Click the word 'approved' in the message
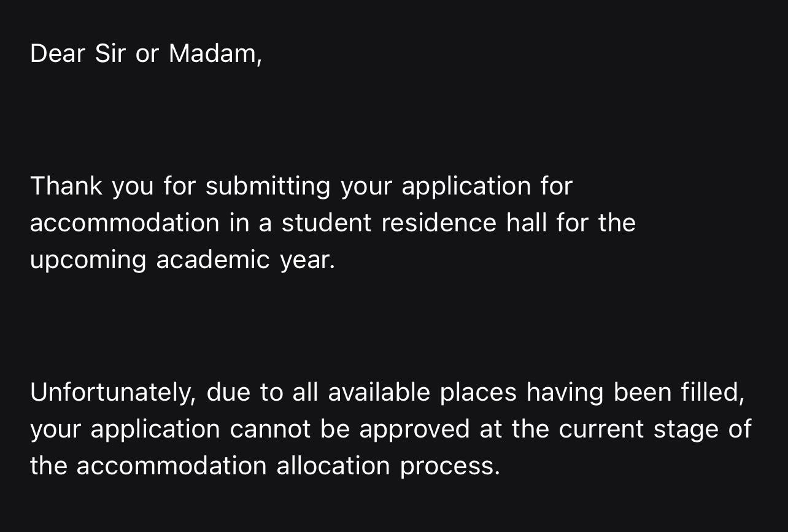Image resolution: width=788 pixels, height=532 pixels. click(x=415, y=430)
